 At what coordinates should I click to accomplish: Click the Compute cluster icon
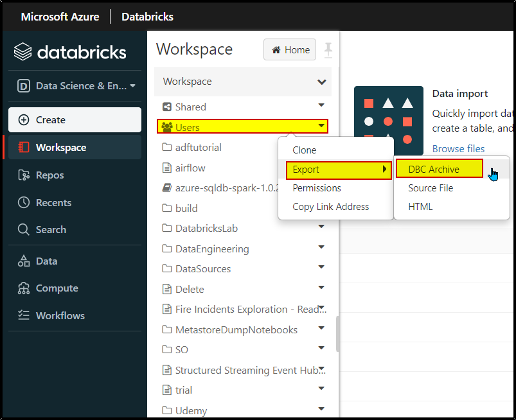[x=24, y=288]
